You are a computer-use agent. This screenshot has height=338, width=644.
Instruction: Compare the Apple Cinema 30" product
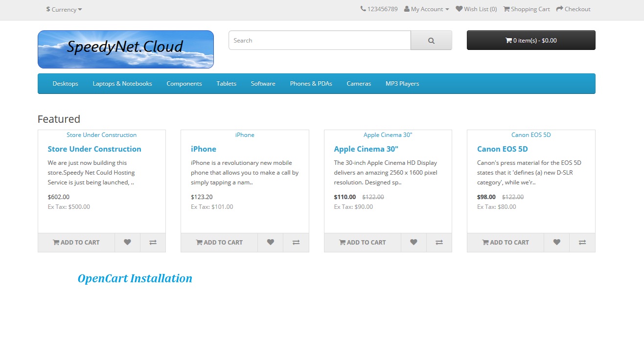tap(439, 242)
